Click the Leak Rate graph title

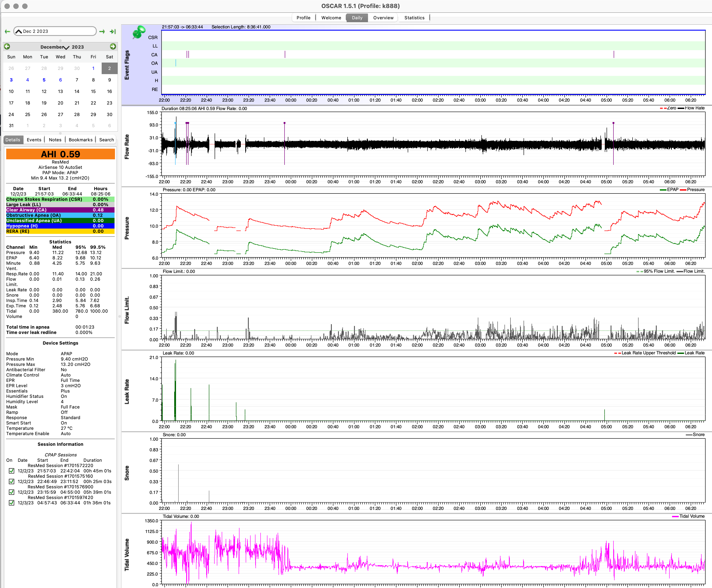tap(127, 392)
